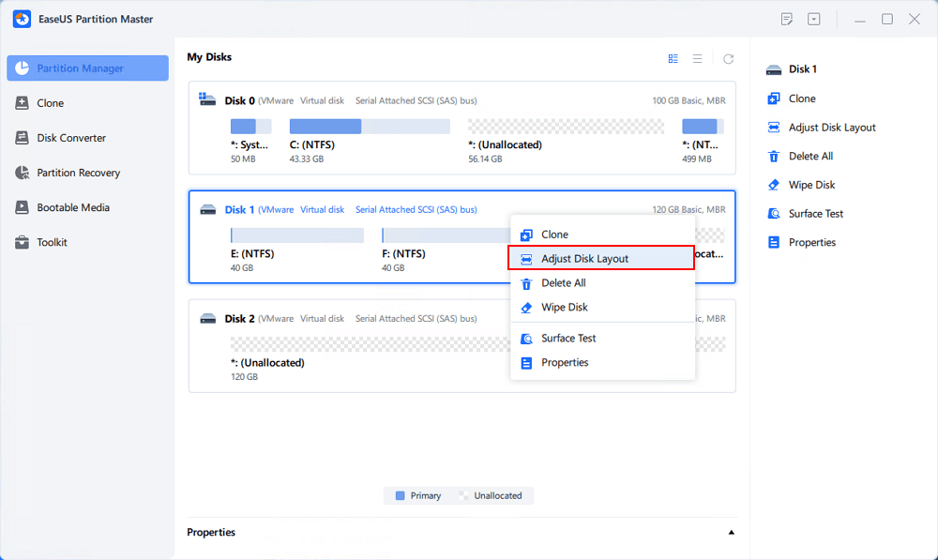Switch to graphical disk view
The image size is (938, 560).
pyautogui.click(x=673, y=58)
